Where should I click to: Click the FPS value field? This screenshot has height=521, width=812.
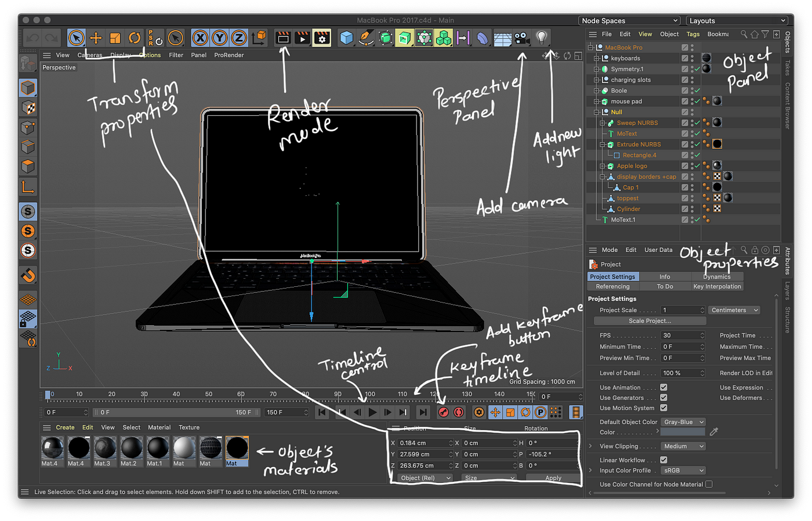click(683, 335)
